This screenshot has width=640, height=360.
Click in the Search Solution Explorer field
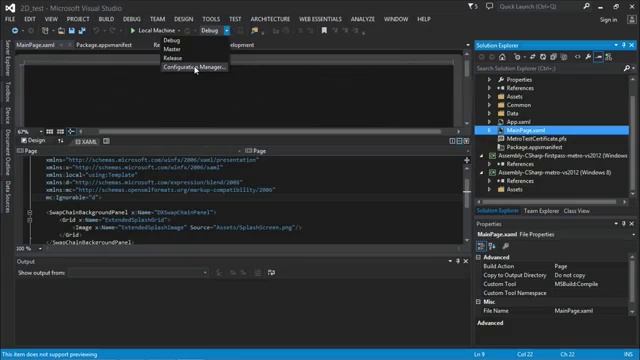549,68
